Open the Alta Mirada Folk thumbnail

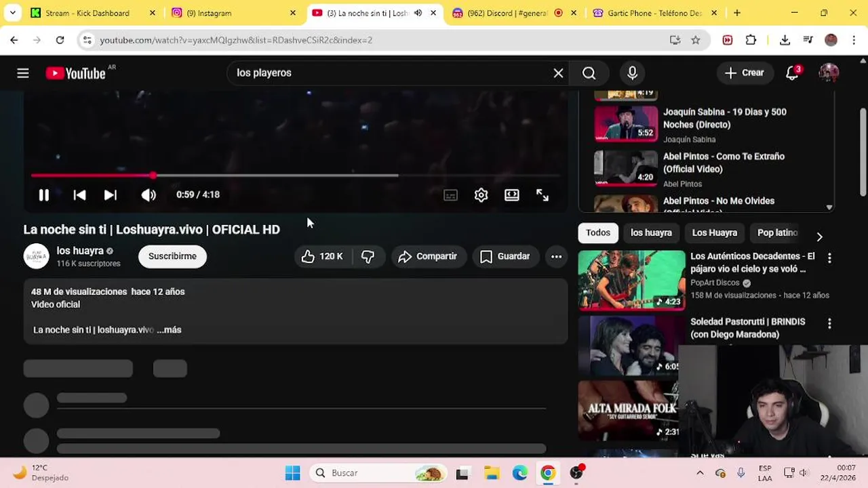point(628,410)
